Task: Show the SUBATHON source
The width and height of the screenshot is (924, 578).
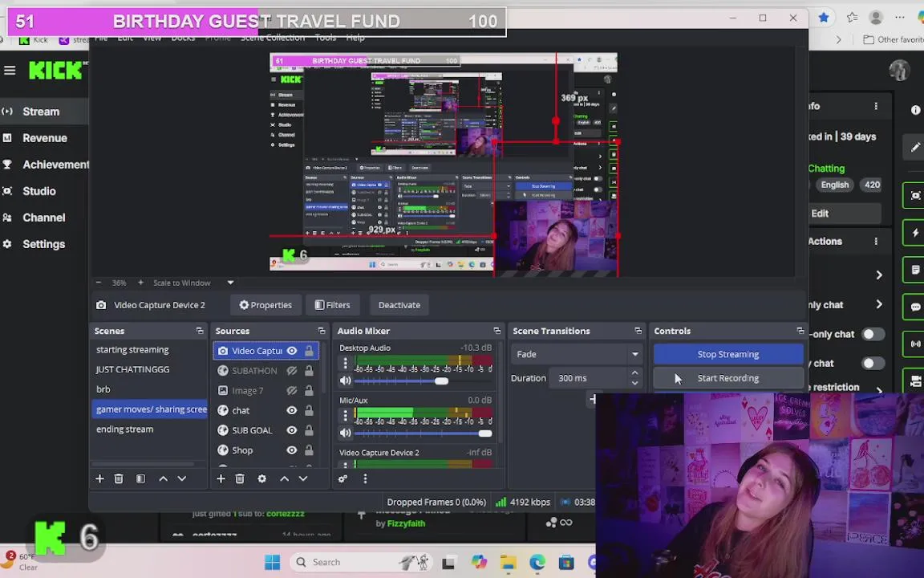Action: 292,371
